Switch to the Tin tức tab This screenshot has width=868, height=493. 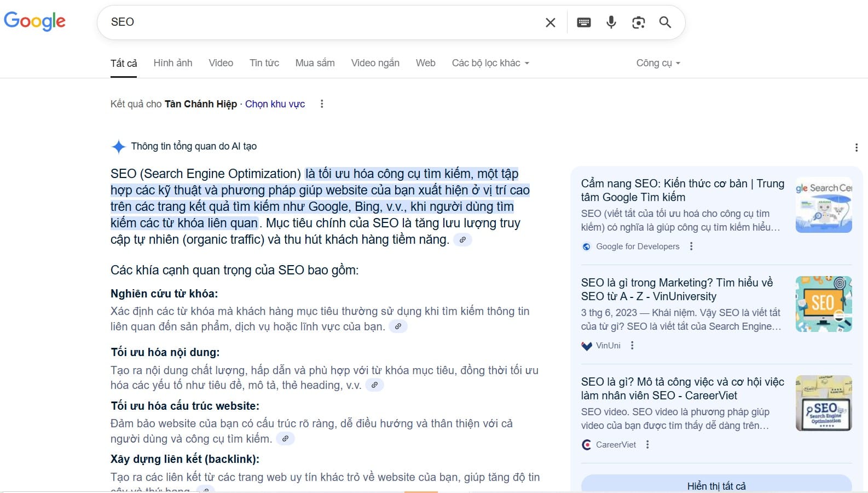coord(264,63)
